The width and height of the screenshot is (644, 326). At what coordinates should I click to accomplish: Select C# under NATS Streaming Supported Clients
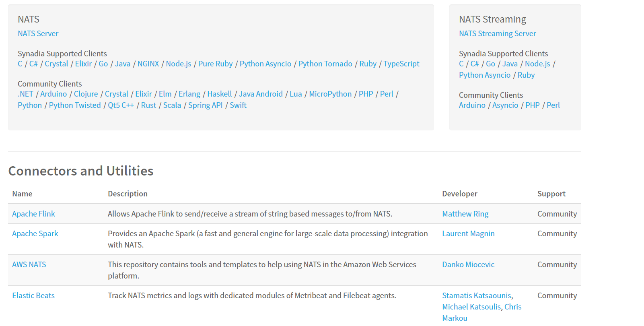(x=475, y=64)
